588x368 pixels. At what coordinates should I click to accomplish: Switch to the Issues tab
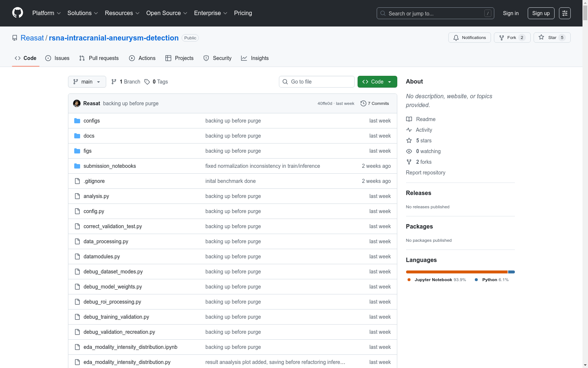57,58
